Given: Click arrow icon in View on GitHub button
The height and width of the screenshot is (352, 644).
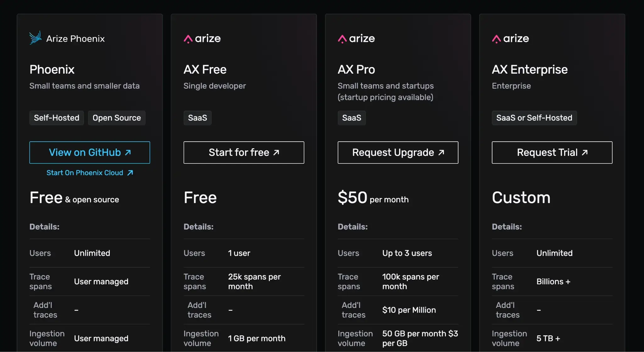Looking at the screenshot, I should (128, 152).
